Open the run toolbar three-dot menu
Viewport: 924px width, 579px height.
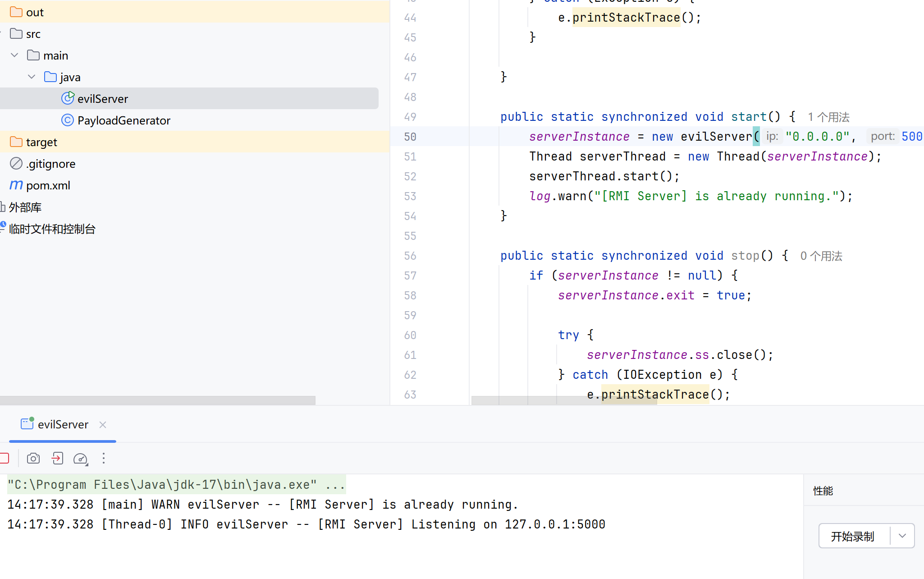104,459
